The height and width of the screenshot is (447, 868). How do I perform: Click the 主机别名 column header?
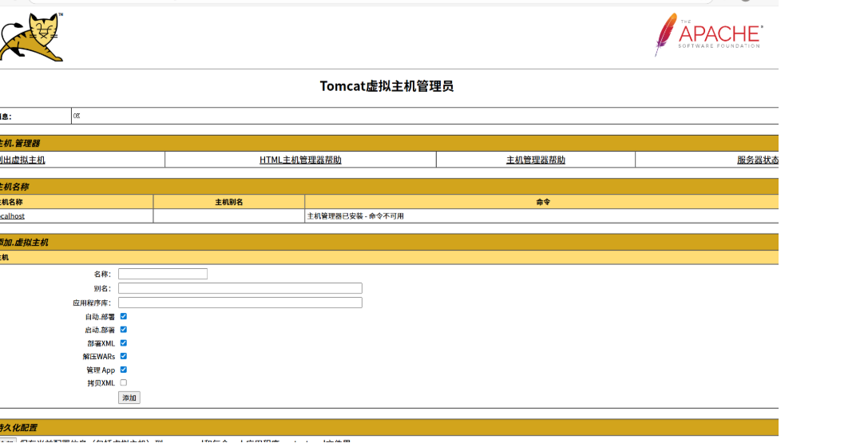[228, 203]
